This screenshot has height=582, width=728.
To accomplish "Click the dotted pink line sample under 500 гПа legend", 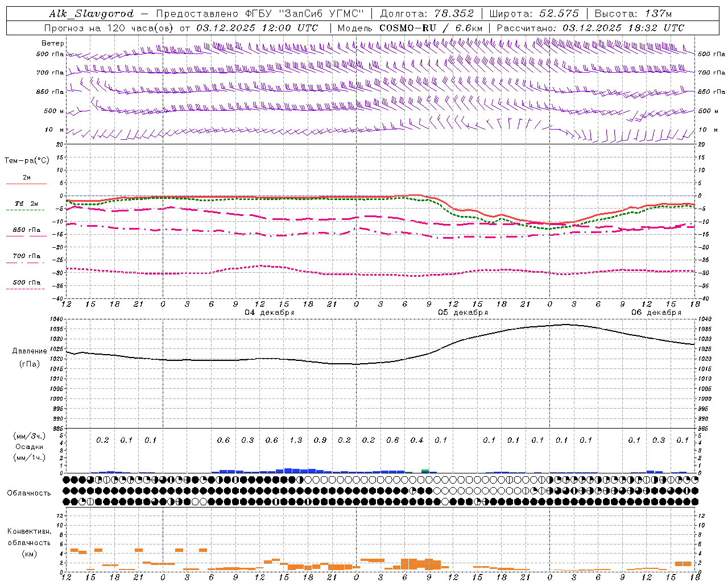I will (26, 289).
